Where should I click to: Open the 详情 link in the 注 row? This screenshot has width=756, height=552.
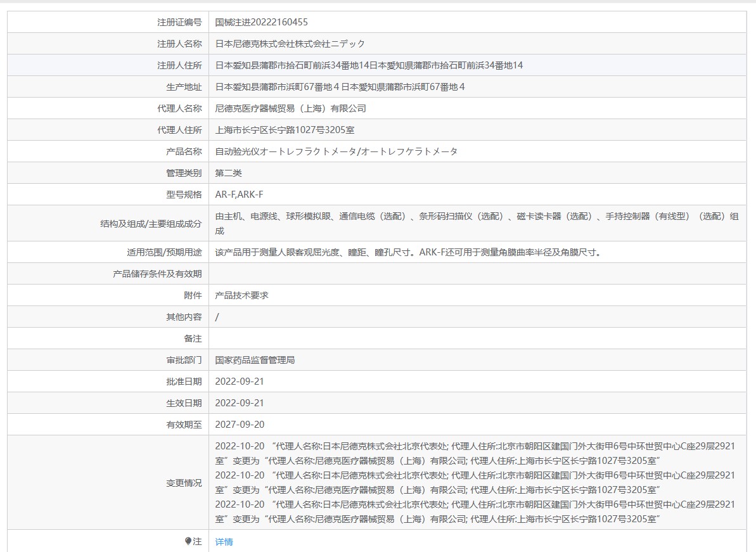224,542
